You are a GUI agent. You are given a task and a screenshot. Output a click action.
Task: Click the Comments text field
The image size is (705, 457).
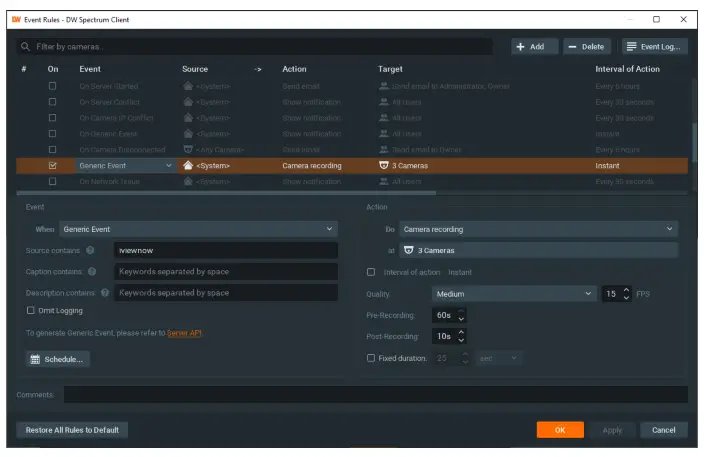[x=375, y=394]
